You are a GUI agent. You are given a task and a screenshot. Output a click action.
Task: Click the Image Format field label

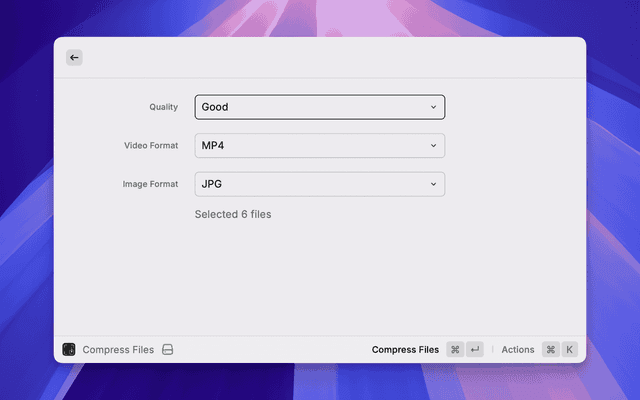[x=150, y=184]
